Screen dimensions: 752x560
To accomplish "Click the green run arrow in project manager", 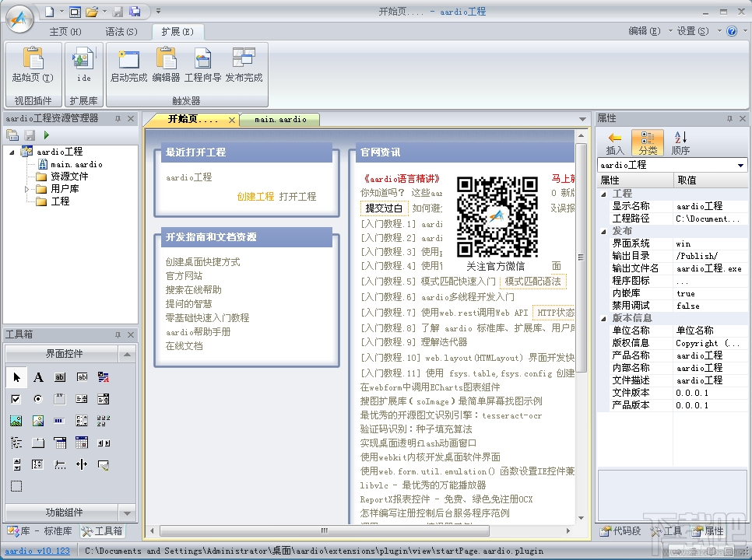I will click(47, 135).
